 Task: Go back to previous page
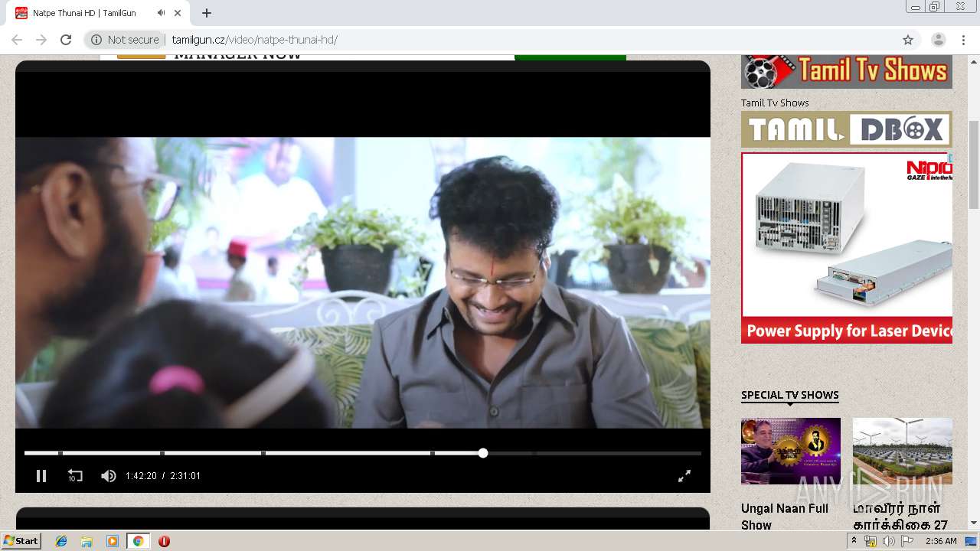point(17,40)
